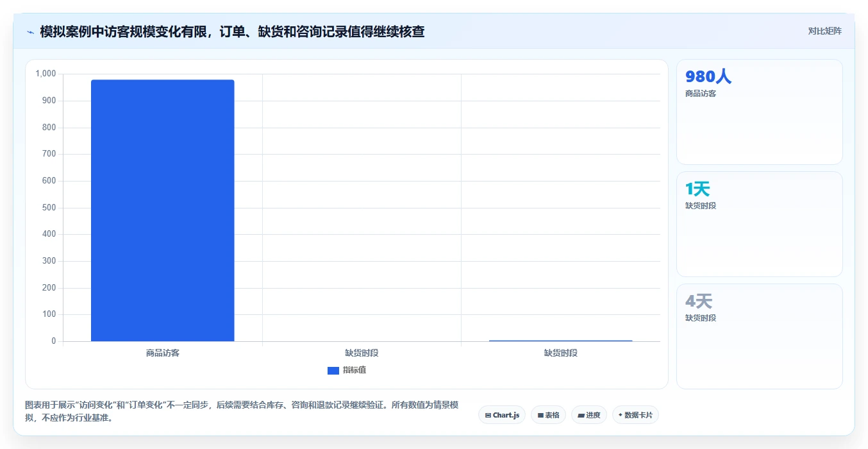Click the 1,000 y-axis tick label
Viewport: 868px width, 449px height.
(46, 74)
